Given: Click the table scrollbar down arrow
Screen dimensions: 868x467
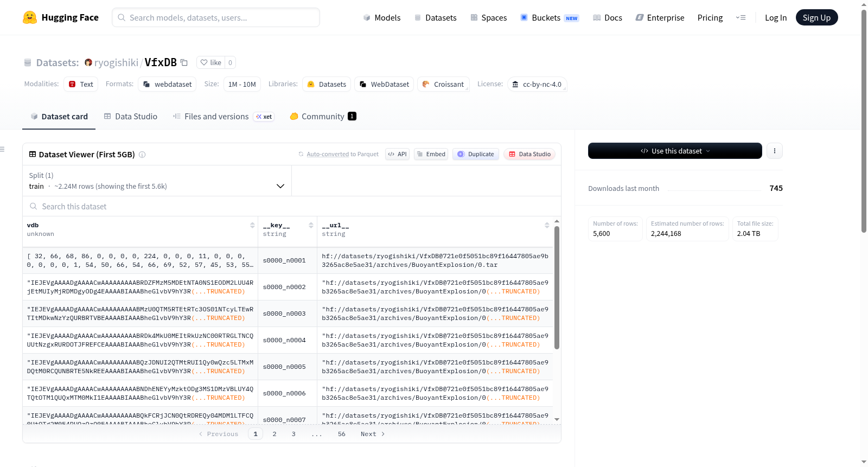Looking at the screenshot, I should point(557,419).
